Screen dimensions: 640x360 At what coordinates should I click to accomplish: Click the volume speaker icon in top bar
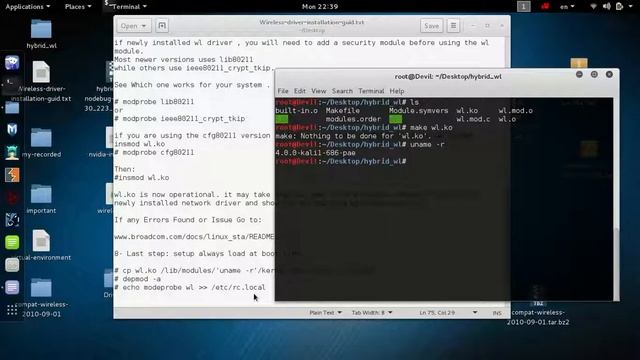(x=607, y=7)
